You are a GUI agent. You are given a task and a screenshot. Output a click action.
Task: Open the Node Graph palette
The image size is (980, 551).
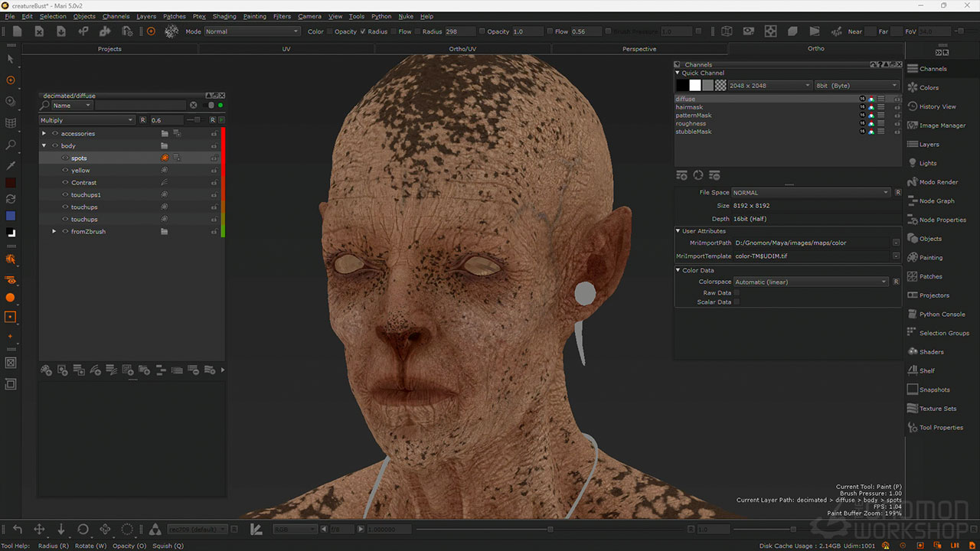click(x=936, y=201)
